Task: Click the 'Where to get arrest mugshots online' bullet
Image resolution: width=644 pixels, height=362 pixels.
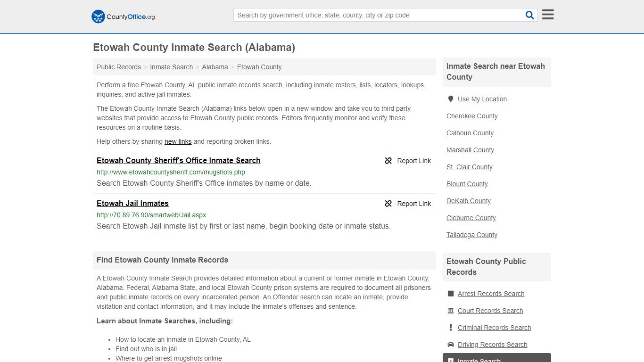Action: pyautogui.click(x=169, y=358)
